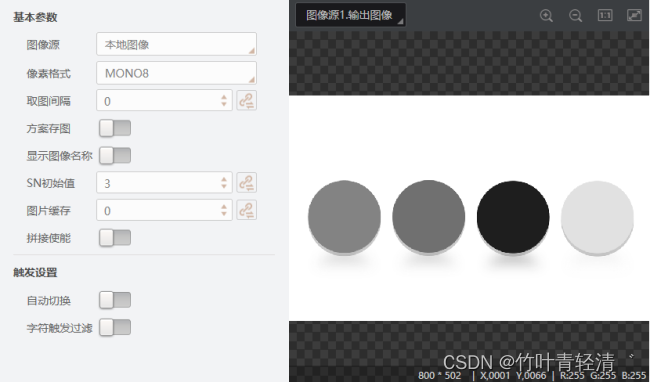Viewport: 650px width, 382px height.
Task: Open the 图像源1.输出图像 selector dropdown
Action: [x=351, y=15]
